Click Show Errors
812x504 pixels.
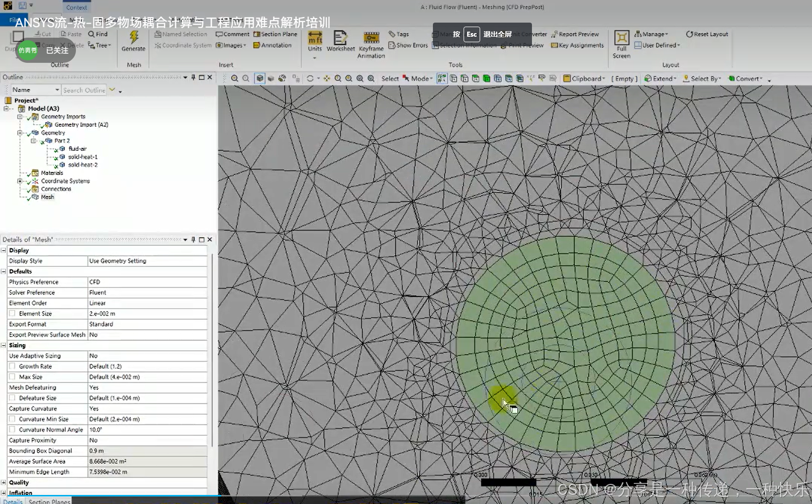tap(408, 45)
